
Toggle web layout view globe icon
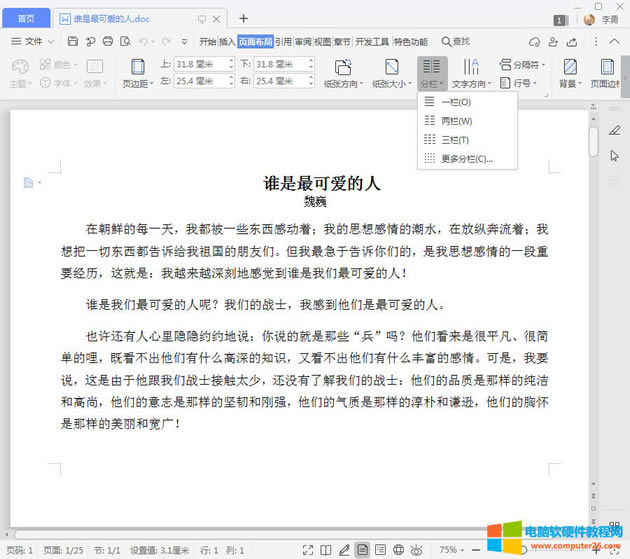(399, 550)
